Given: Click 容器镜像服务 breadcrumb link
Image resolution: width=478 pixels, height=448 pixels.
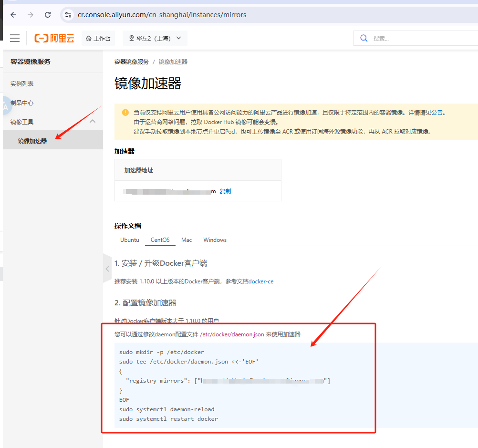Looking at the screenshot, I should (131, 62).
